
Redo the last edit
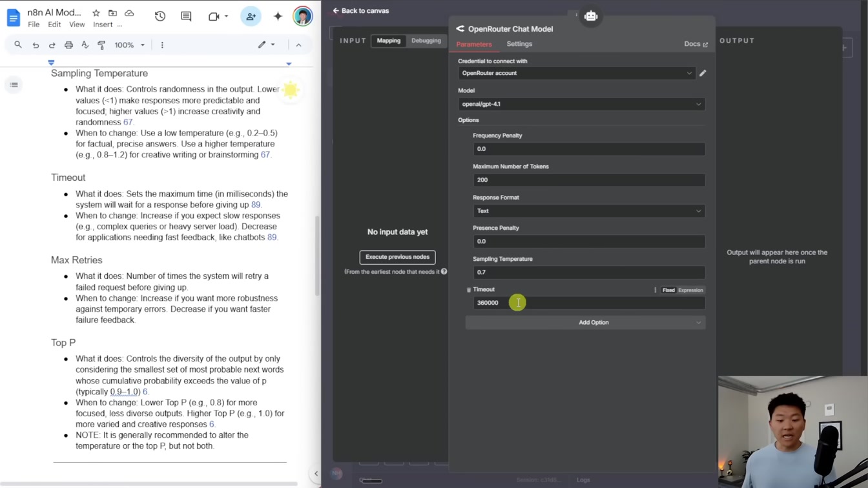[x=52, y=45]
